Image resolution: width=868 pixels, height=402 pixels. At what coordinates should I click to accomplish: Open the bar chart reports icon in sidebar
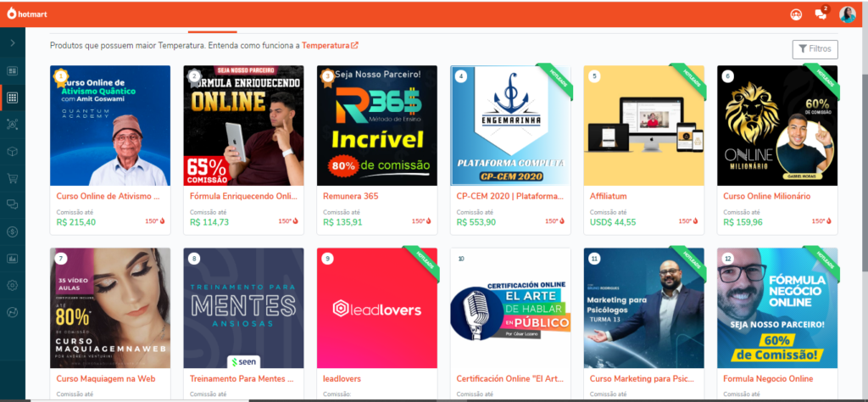pyautogui.click(x=12, y=259)
